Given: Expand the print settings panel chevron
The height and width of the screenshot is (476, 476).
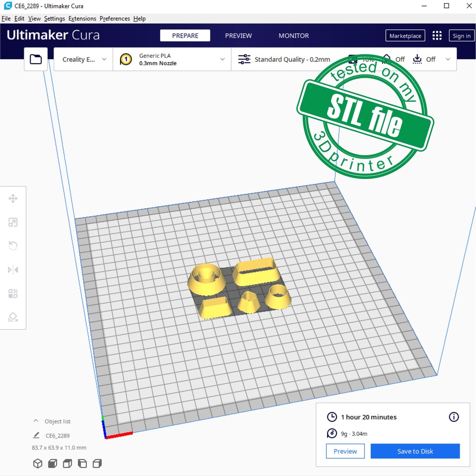Looking at the screenshot, I should point(448,59).
